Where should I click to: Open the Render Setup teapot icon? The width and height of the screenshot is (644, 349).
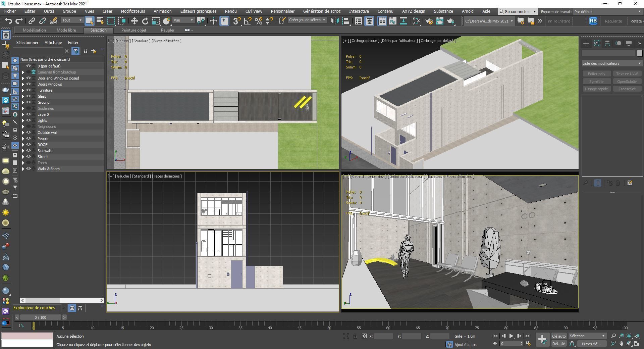pos(429,21)
